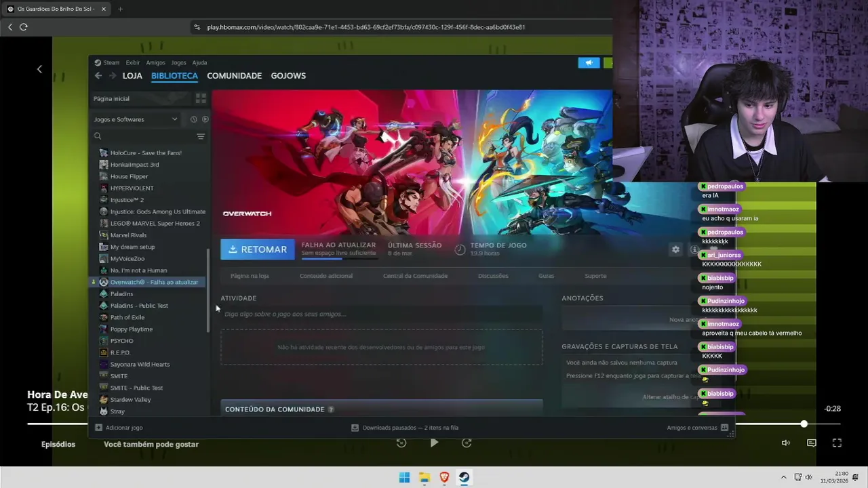The image size is (868, 488).
Task: Skip forward in the HBO Max player
Action: coord(467,443)
